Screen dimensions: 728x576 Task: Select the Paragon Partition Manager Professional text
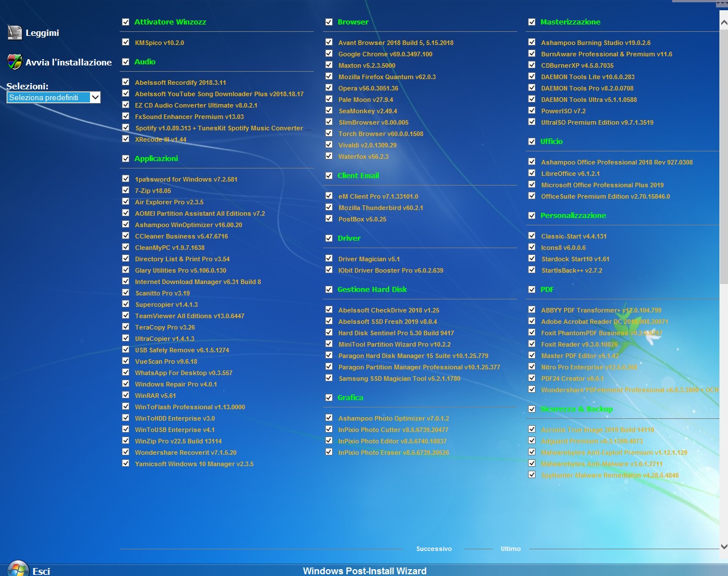[x=419, y=367]
